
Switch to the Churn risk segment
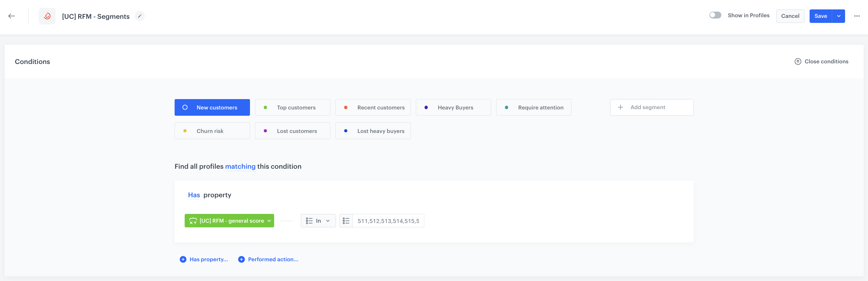coord(212,131)
